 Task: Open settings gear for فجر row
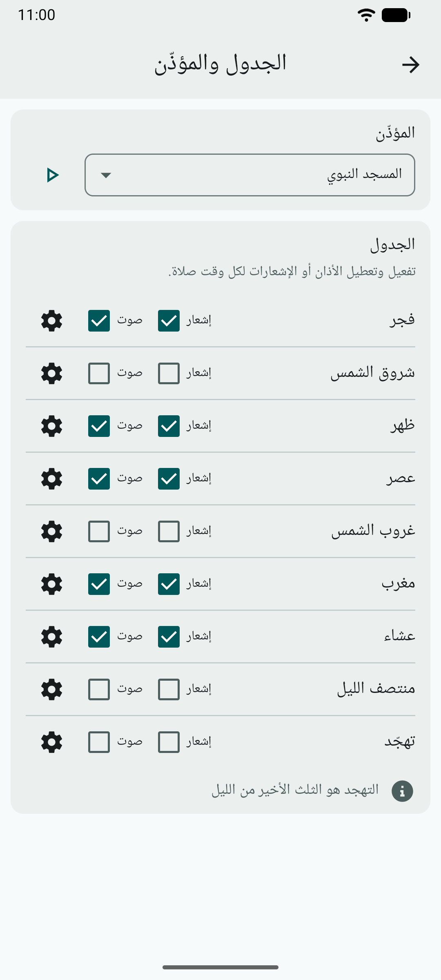pos(52,321)
